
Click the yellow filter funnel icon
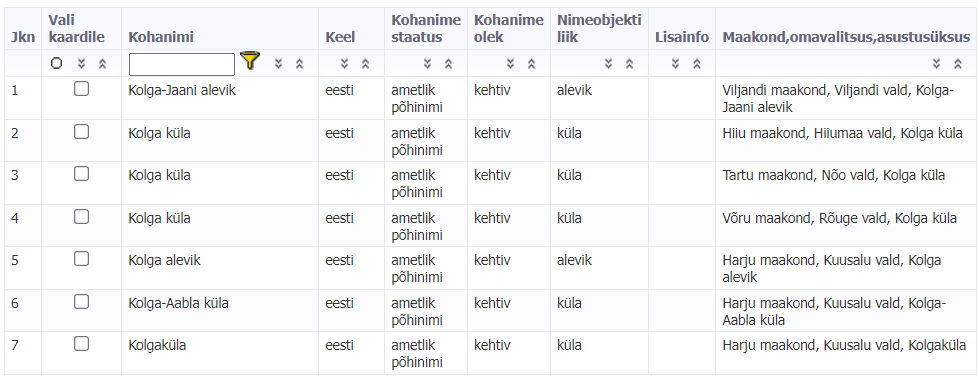point(250,61)
